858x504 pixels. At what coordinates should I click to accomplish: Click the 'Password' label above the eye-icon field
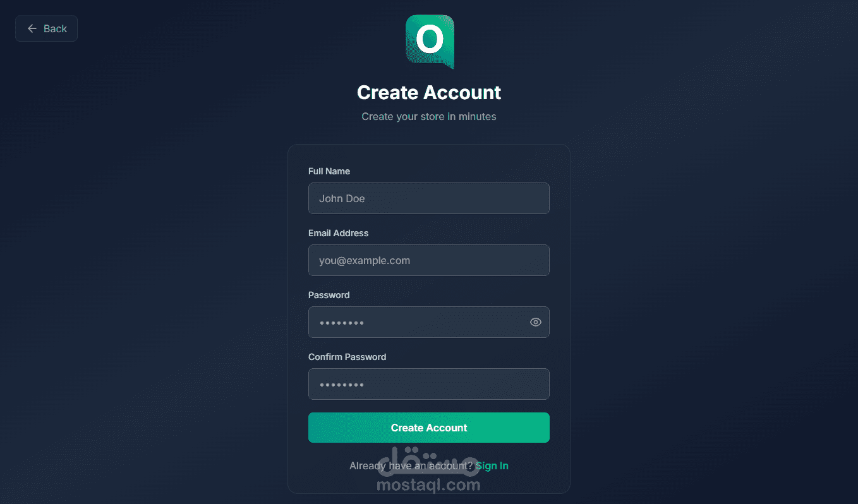[329, 295]
